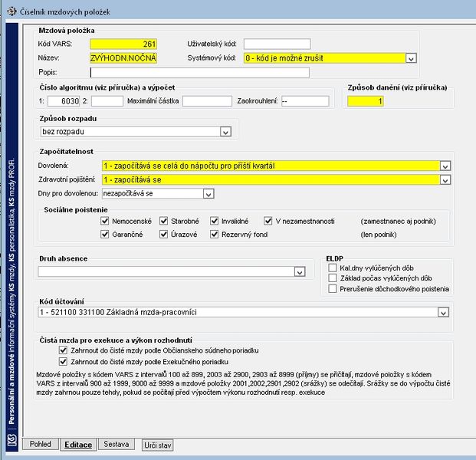Click the 'ELDP' heading
The image size is (476, 460).
click(334, 258)
